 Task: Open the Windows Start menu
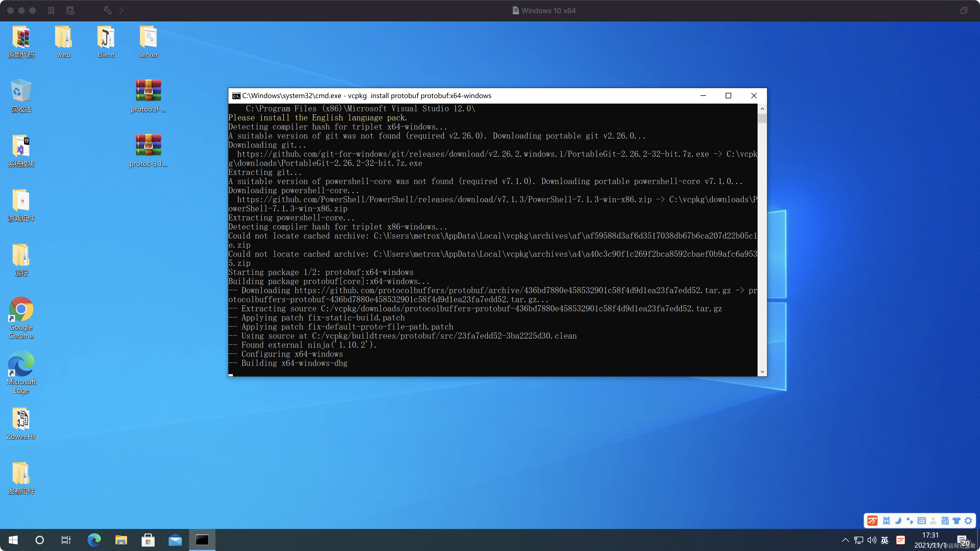[13, 540]
